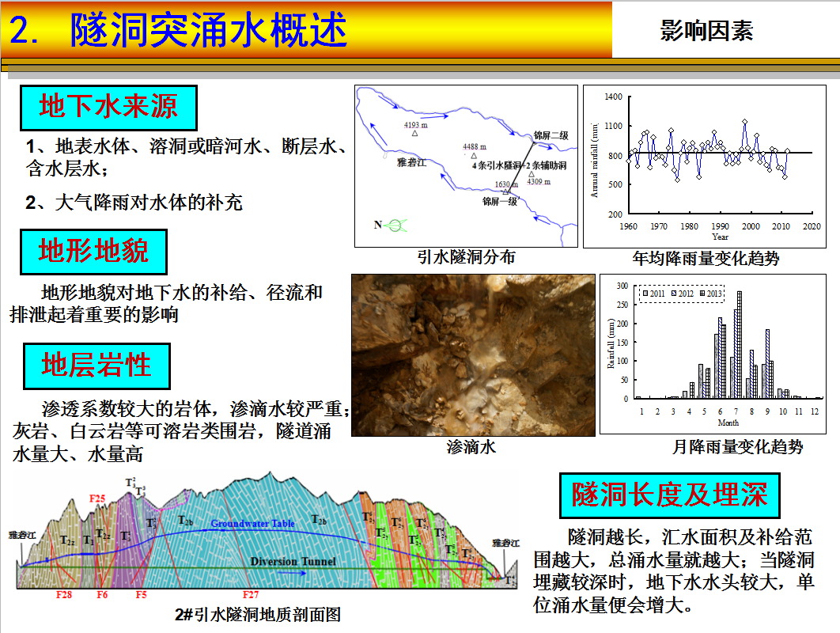The height and width of the screenshot is (633, 840).
Task: Click the red F6 fault label
Action: 102,594
